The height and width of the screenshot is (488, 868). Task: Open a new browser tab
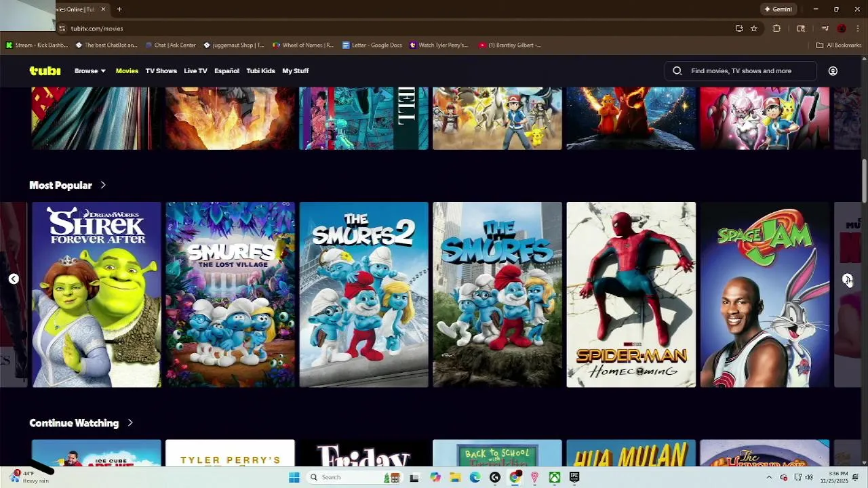pos(119,9)
